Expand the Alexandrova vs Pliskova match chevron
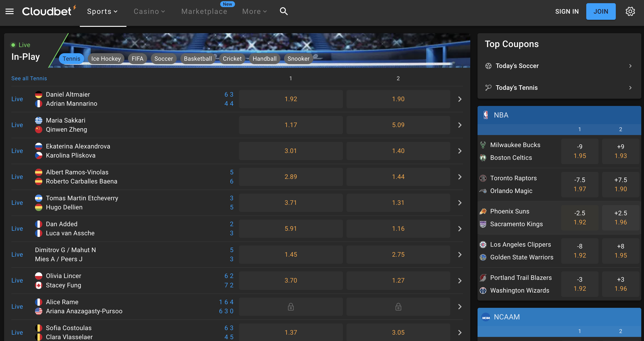The image size is (644, 341). [460, 151]
